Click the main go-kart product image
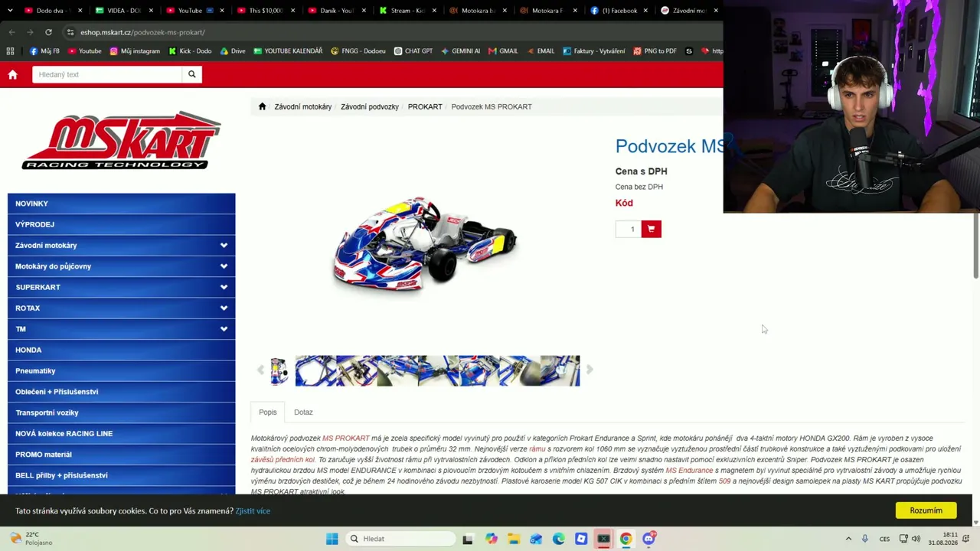 (x=425, y=243)
